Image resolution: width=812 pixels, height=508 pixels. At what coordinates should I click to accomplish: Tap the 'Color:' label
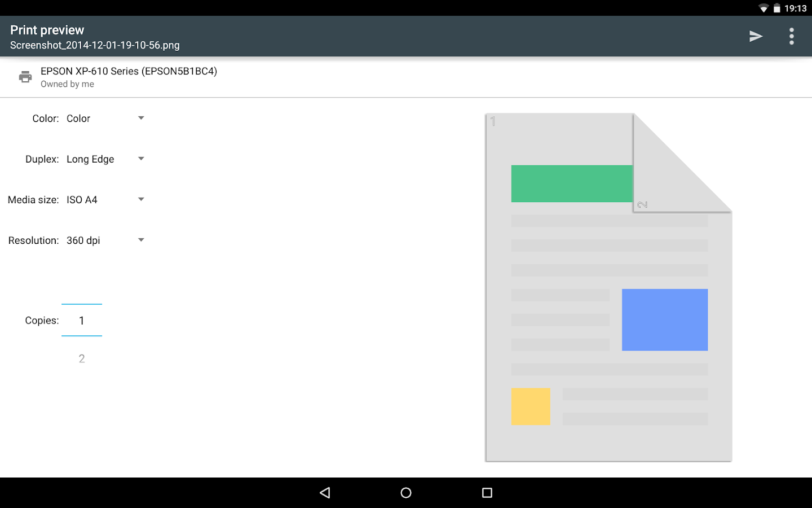click(46, 119)
